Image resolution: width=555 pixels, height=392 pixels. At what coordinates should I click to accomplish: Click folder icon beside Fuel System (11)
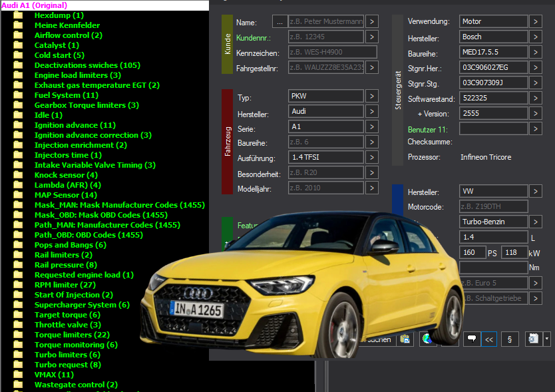(18, 95)
